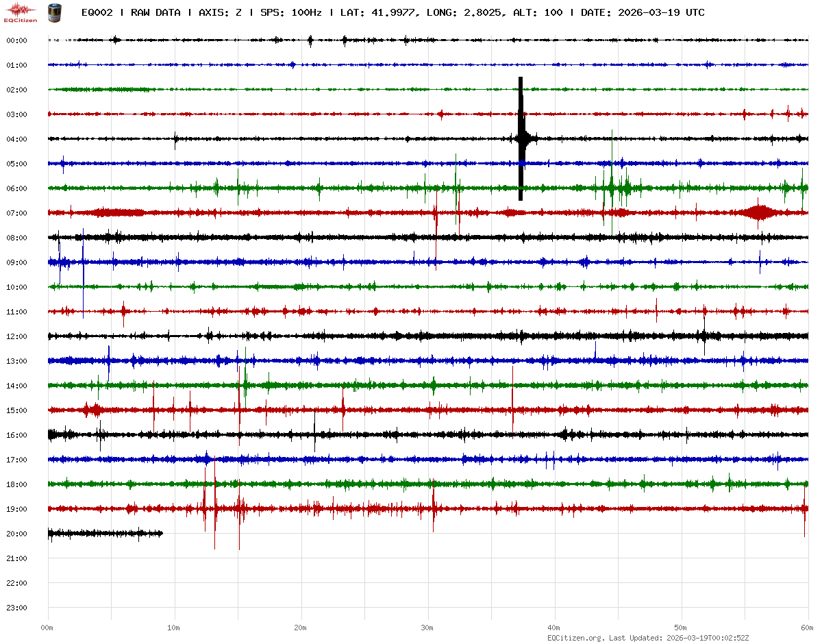This screenshot has height=644, width=822.
Task: Click the 50m label on time axis
Action: tap(681, 628)
